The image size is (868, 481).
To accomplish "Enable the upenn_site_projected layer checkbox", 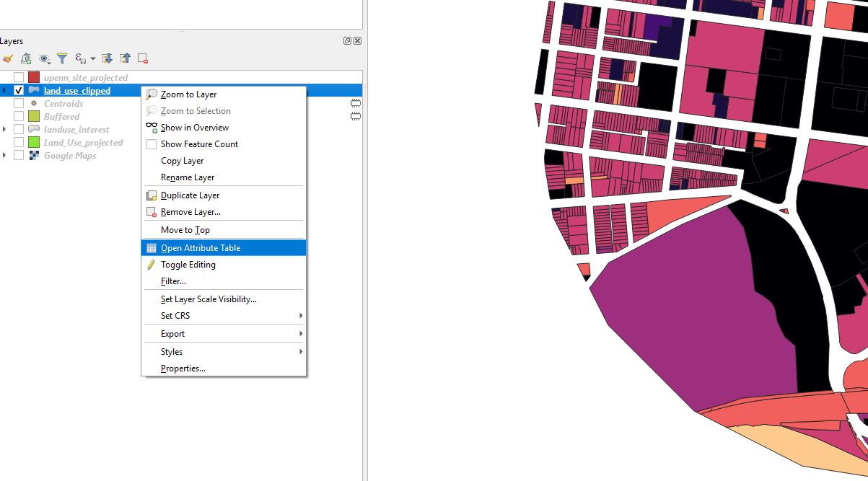I will click(x=19, y=78).
